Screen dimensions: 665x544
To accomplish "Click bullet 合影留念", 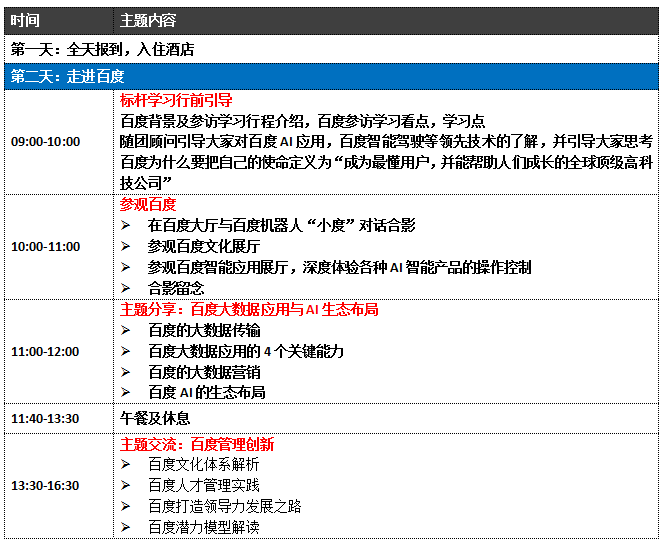I will point(176,288).
